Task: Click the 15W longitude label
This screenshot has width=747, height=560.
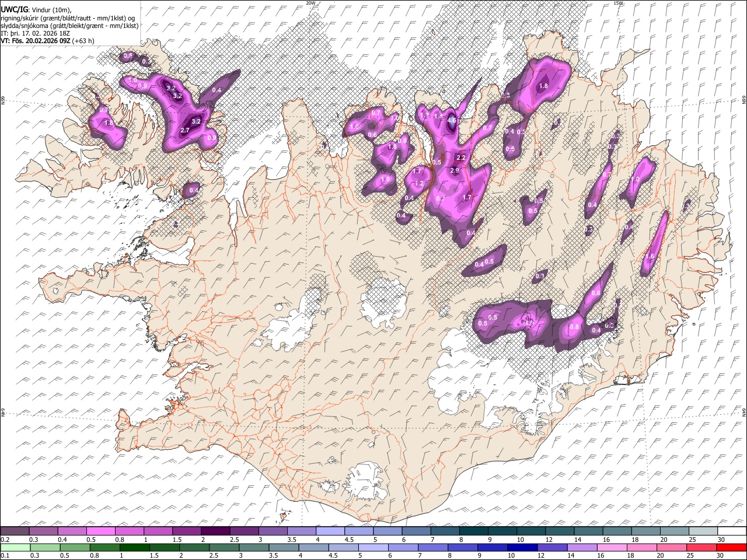Action: (619, 3)
